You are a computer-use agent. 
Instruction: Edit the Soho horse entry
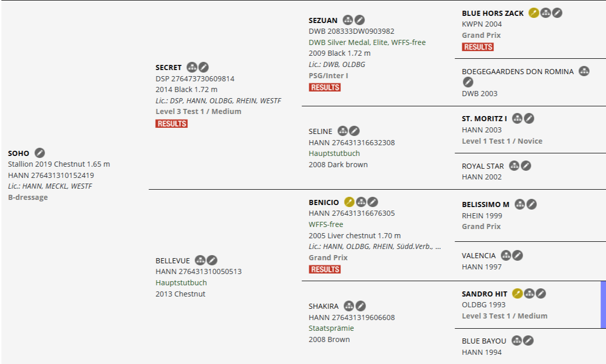pos(40,153)
